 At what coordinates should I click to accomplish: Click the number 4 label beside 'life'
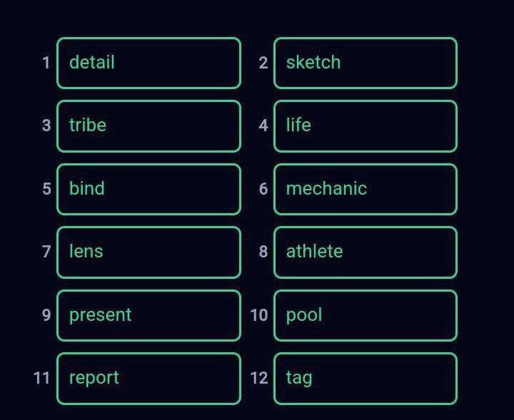(263, 126)
